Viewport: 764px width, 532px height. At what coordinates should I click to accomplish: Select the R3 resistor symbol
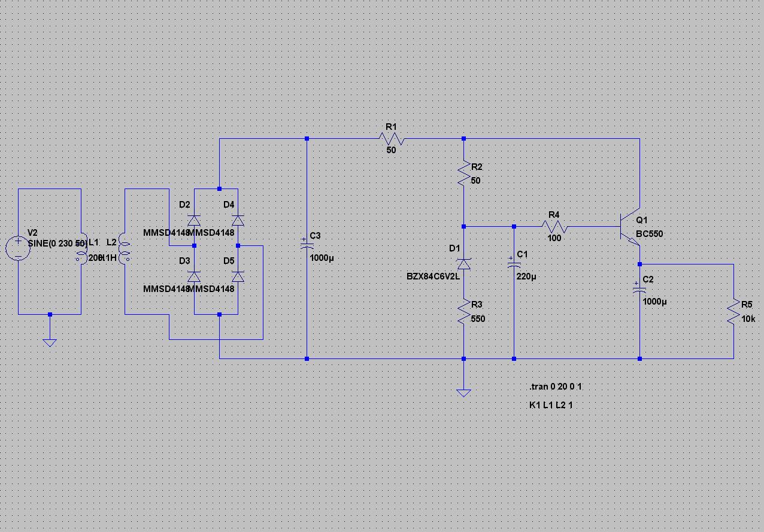(x=464, y=312)
